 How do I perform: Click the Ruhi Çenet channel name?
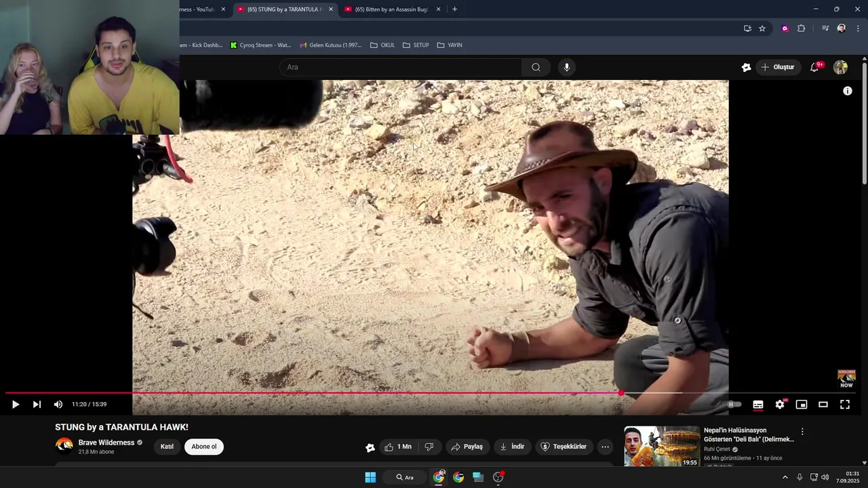[x=717, y=449]
